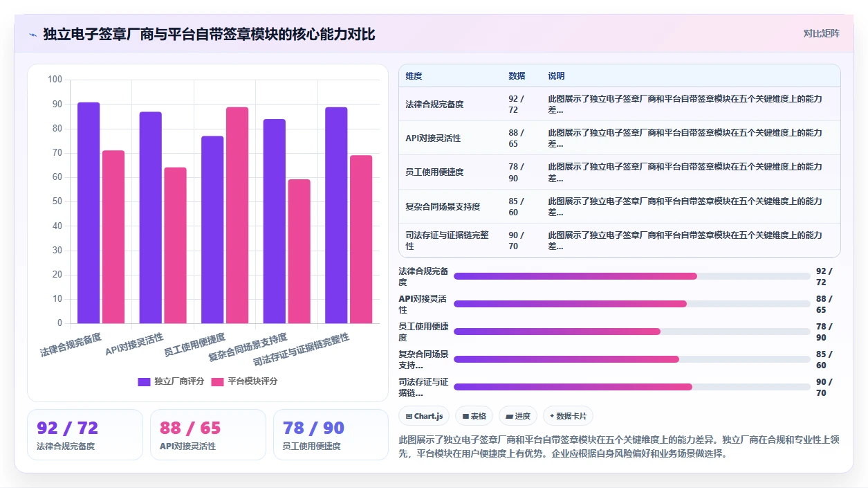Click the 说明 column header
The image size is (868, 488).
point(556,75)
